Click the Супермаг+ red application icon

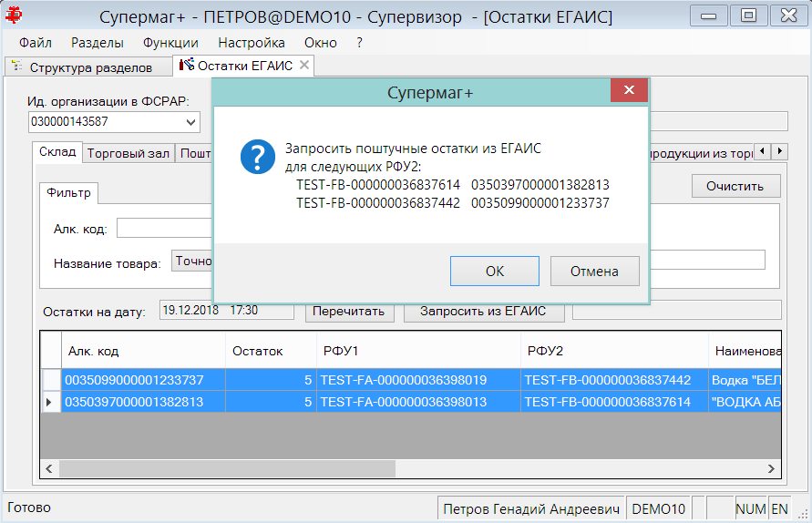pyautogui.click(x=14, y=15)
